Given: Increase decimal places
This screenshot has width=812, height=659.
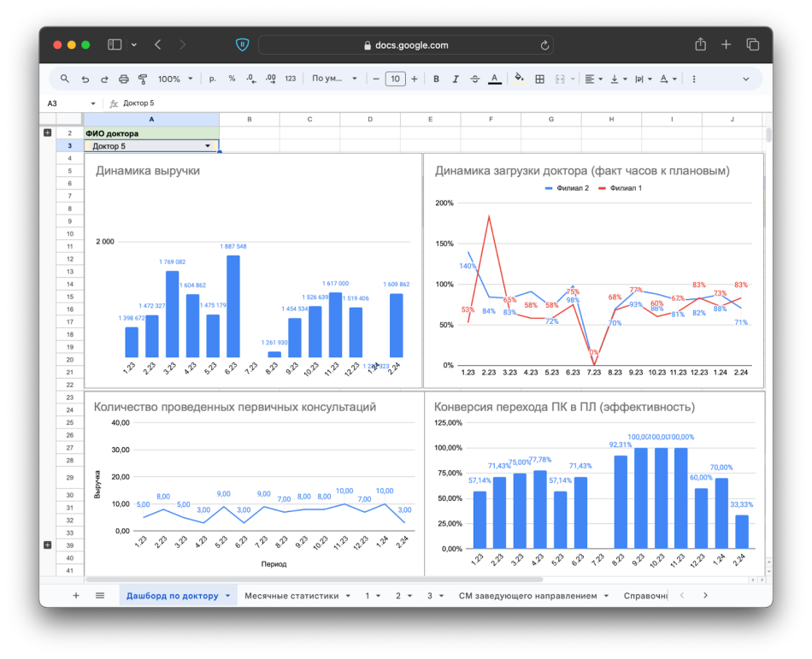Looking at the screenshot, I should 270,79.
